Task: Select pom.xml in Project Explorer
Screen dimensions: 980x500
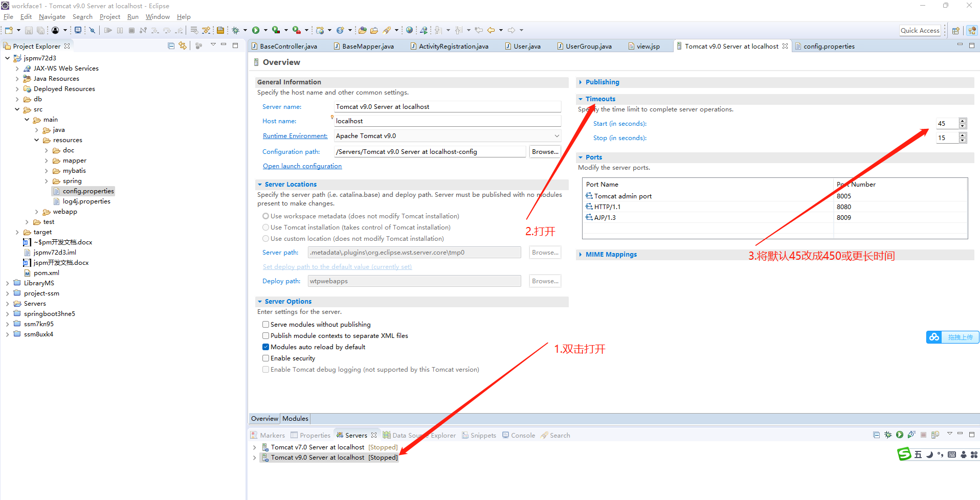Action: point(46,273)
